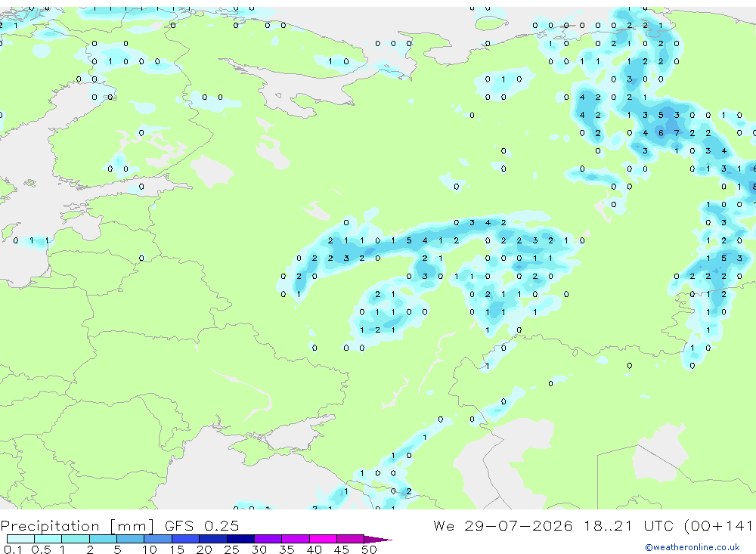Click the '0.5' legend scale label
This screenshot has width=756, height=554.
pyautogui.click(x=41, y=549)
